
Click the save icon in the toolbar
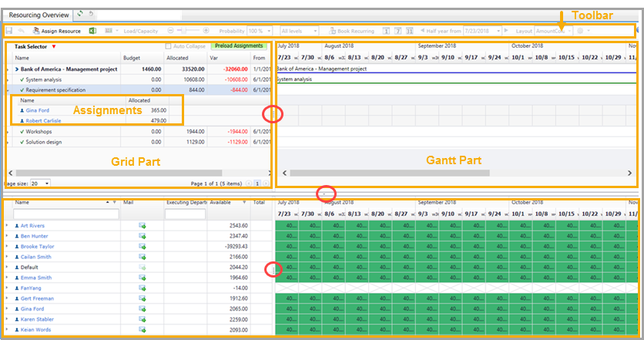(x=9, y=31)
